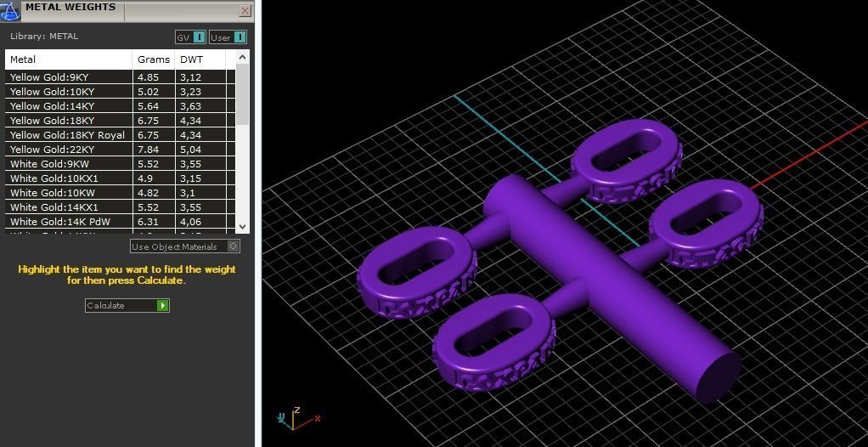Click the 6.31 grams value

coord(148,222)
